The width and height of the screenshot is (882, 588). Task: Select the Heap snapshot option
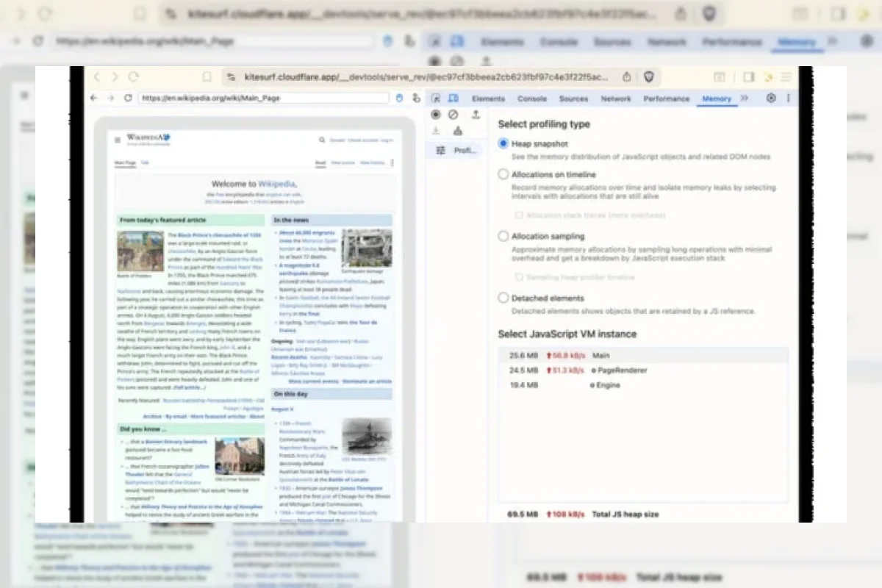coord(503,144)
